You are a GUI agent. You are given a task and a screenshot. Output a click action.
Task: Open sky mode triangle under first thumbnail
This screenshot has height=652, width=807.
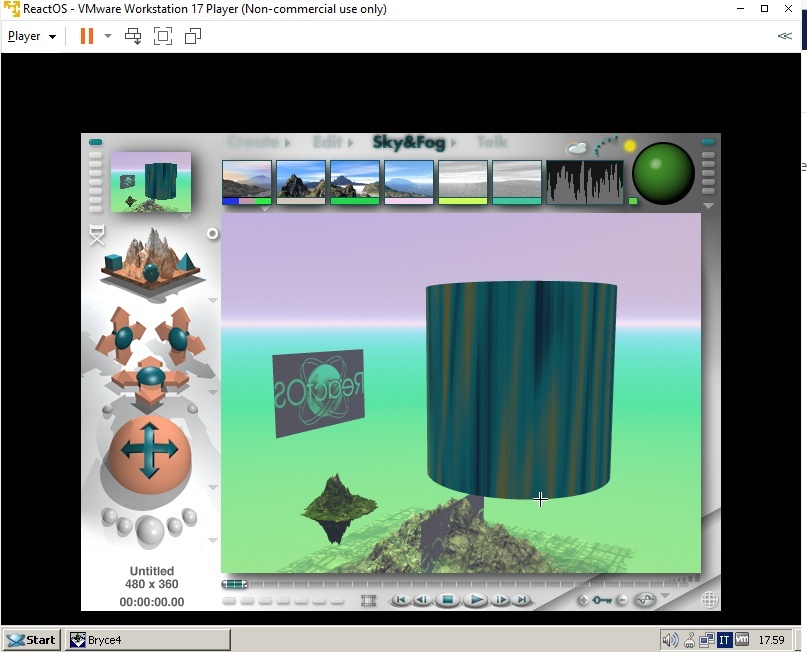click(265, 208)
